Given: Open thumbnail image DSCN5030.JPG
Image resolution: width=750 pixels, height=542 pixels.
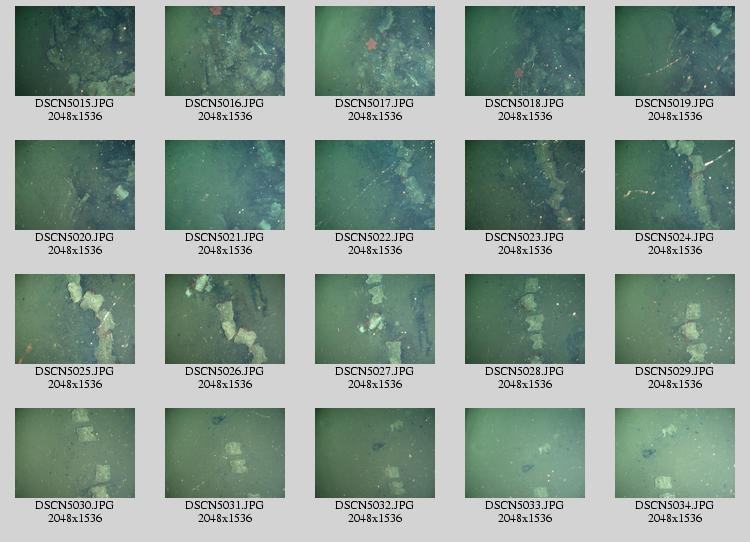Looking at the screenshot, I should 75,453.
